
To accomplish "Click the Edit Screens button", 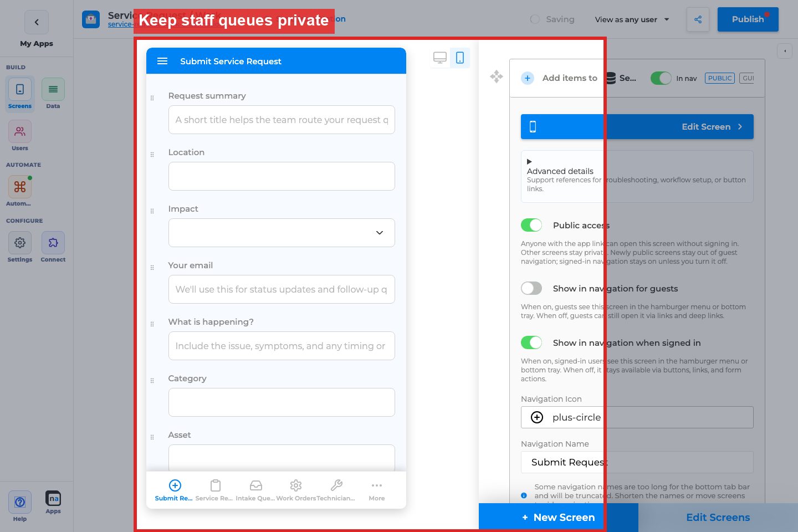I will tap(718, 518).
